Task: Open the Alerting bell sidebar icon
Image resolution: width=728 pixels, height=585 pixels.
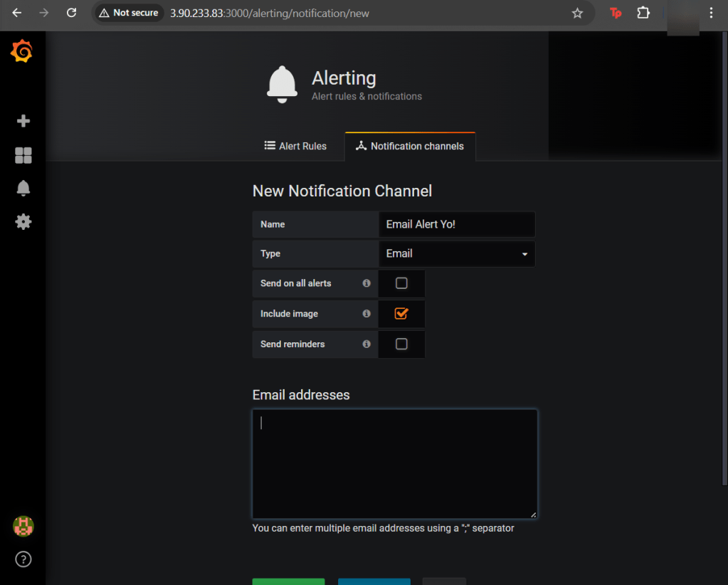Action: click(x=23, y=188)
